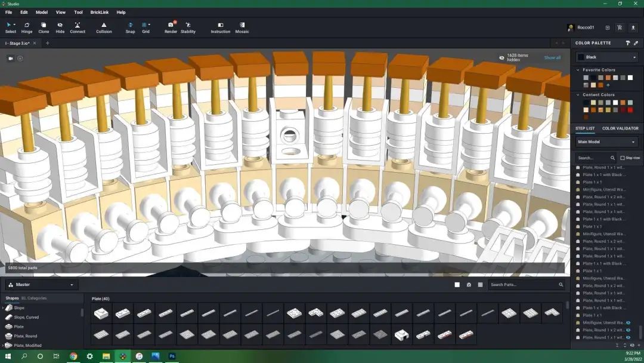Launch the Mosaic tool
Screen dimensions: 644x363
coord(242,27)
